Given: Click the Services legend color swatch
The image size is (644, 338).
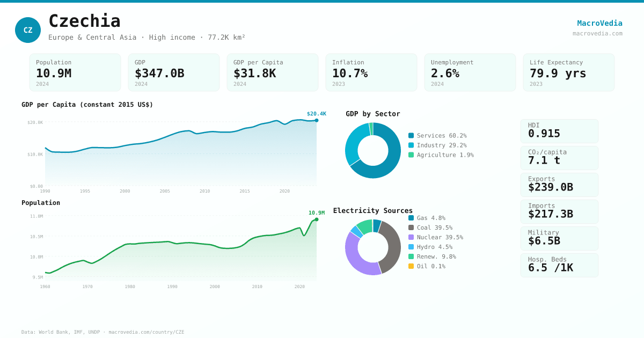Looking at the screenshot, I should pos(411,136).
